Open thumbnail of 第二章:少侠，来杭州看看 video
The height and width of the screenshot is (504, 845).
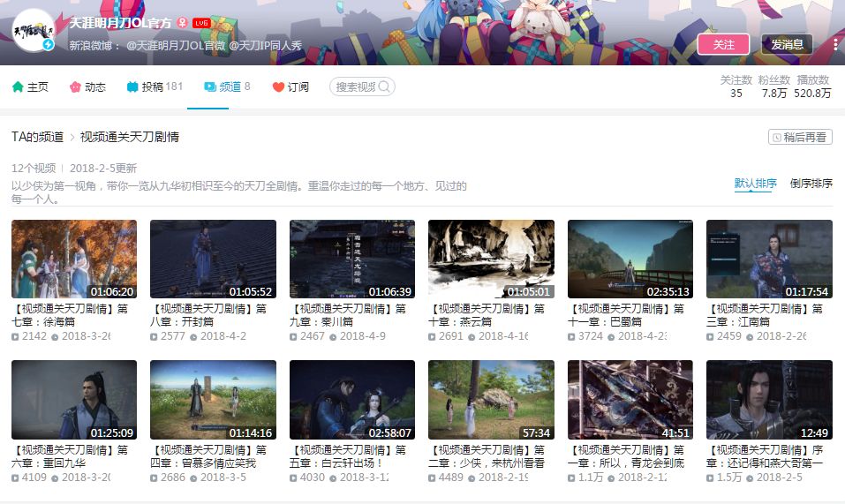coord(491,400)
